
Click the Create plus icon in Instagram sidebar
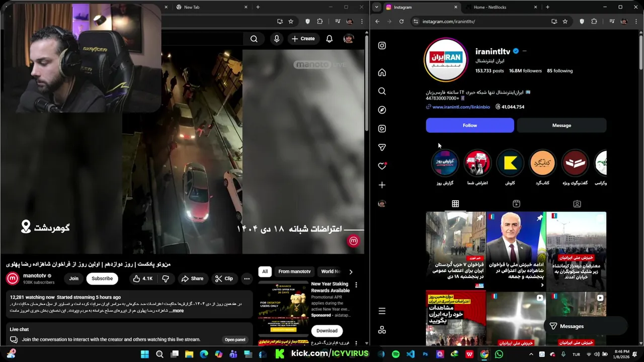(382, 185)
